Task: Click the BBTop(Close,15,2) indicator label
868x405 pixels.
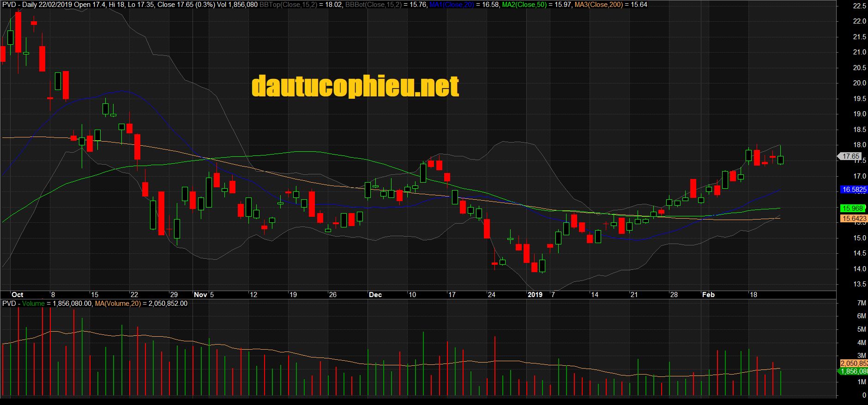Action: tap(288, 5)
